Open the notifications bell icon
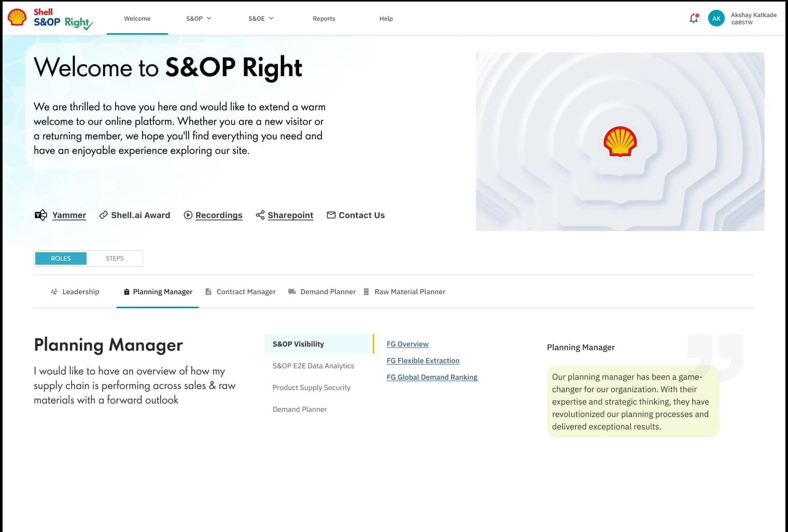The width and height of the screenshot is (788, 532). pyautogui.click(x=694, y=19)
